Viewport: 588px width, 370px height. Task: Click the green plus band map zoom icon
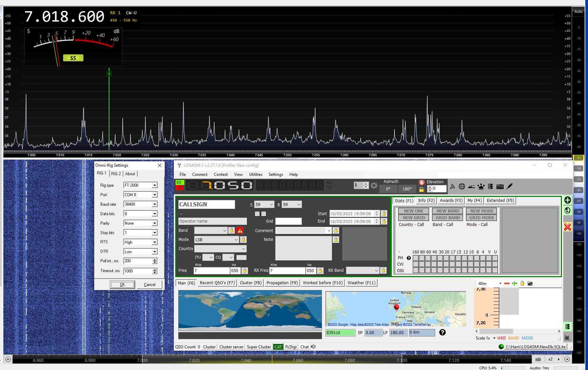pos(514,283)
